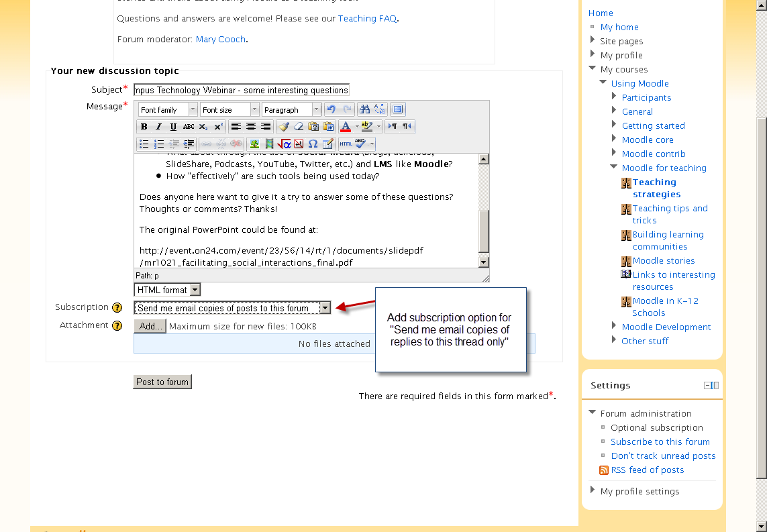Insert an ordered numbered list

(159, 144)
